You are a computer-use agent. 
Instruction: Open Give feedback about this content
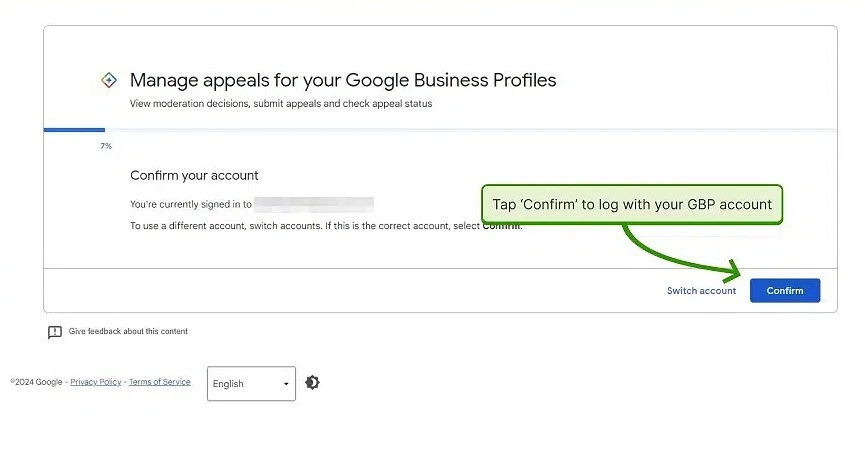click(128, 331)
